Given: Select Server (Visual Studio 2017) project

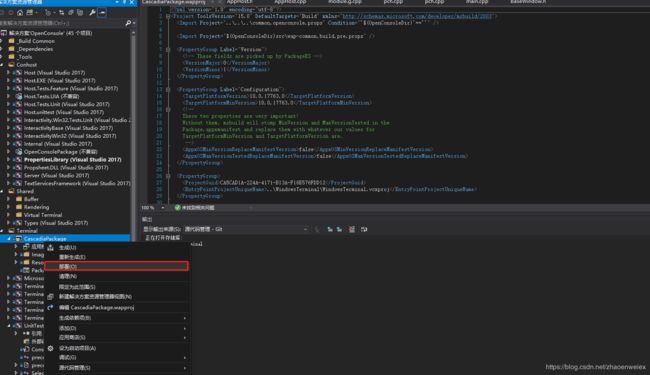Looking at the screenshot, I should pos(56,175).
